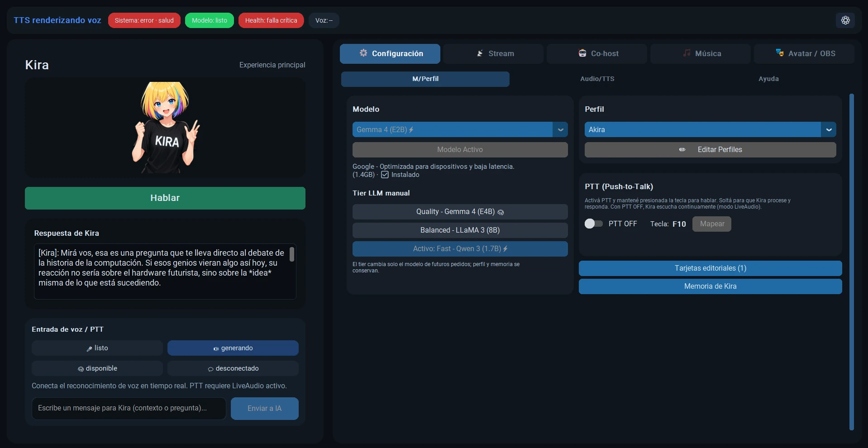The width and height of the screenshot is (868, 448).
Task: Click the Mapear button
Action: coord(712,224)
